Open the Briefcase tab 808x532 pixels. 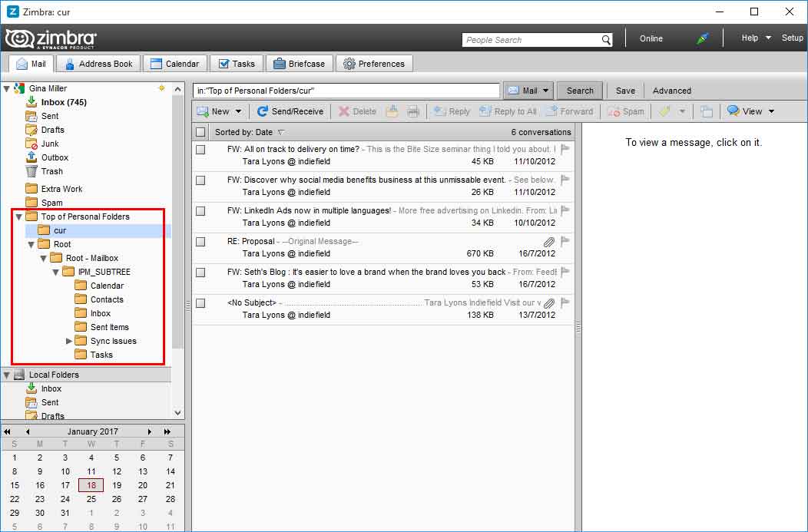click(300, 64)
